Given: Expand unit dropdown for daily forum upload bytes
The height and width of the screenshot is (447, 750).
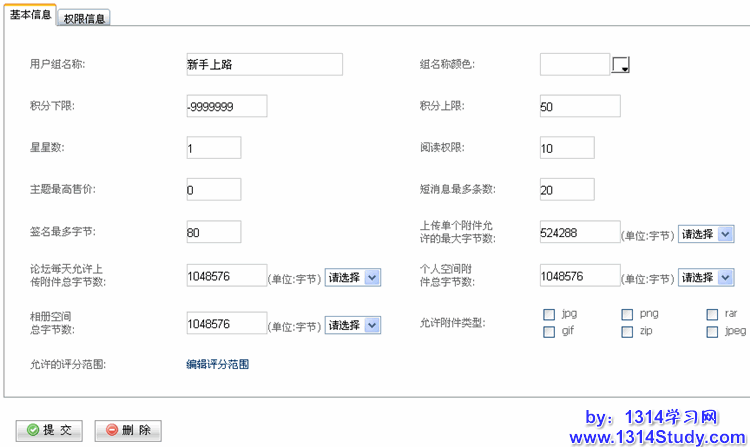Looking at the screenshot, I should tap(353, 277).
